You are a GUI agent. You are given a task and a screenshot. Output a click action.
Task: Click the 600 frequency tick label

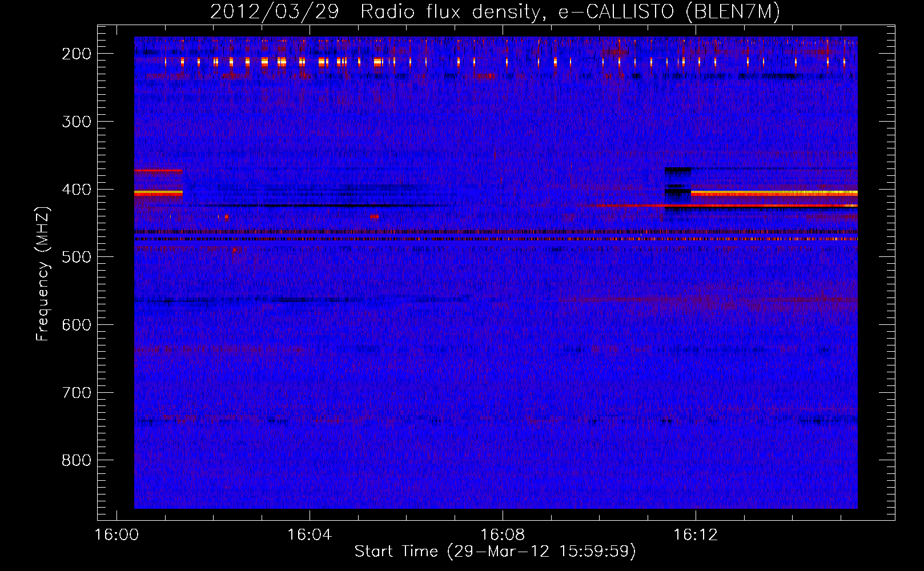click(77, 325)
